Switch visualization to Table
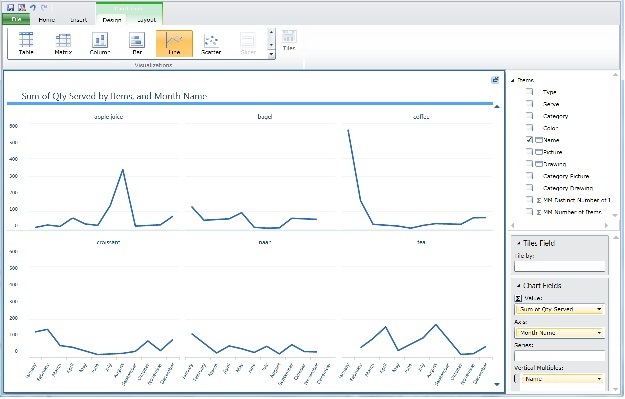The image size is (625, 399). [26, 43]
